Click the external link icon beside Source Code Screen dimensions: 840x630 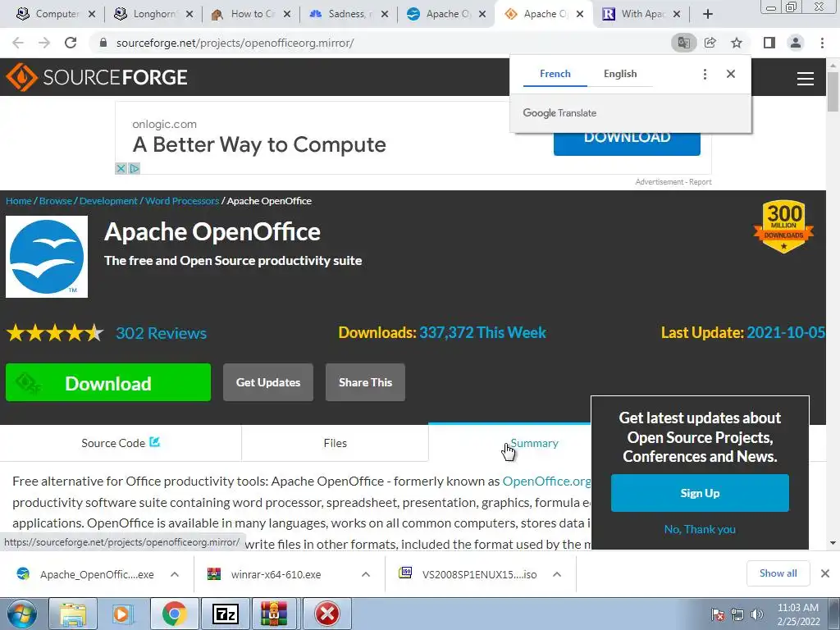click(155, 442)
